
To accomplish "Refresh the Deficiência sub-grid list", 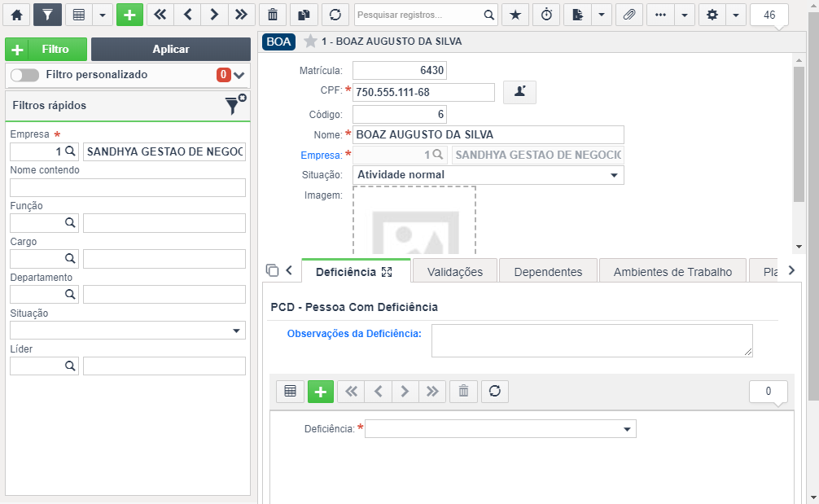I will click(495, 391).
